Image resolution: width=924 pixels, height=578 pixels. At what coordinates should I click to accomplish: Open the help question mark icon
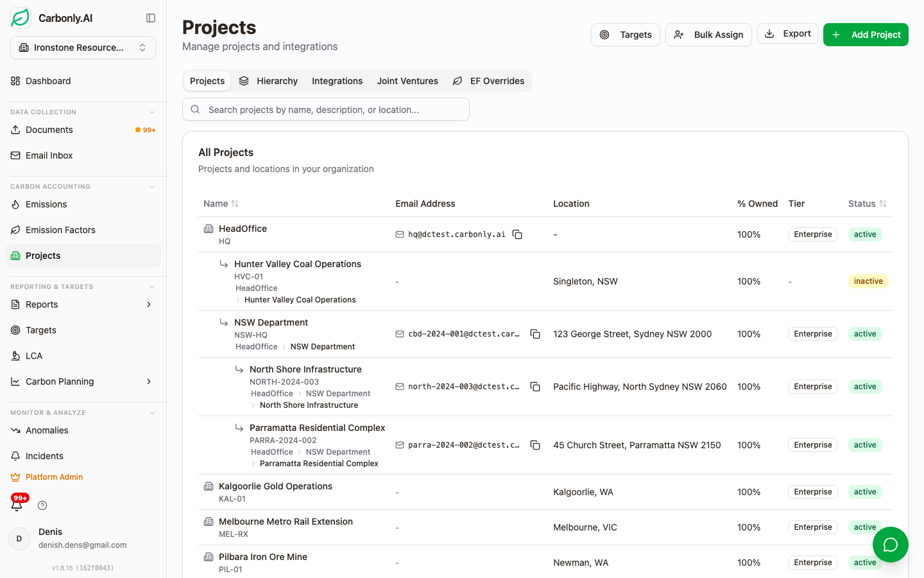[x=42, y=505]
